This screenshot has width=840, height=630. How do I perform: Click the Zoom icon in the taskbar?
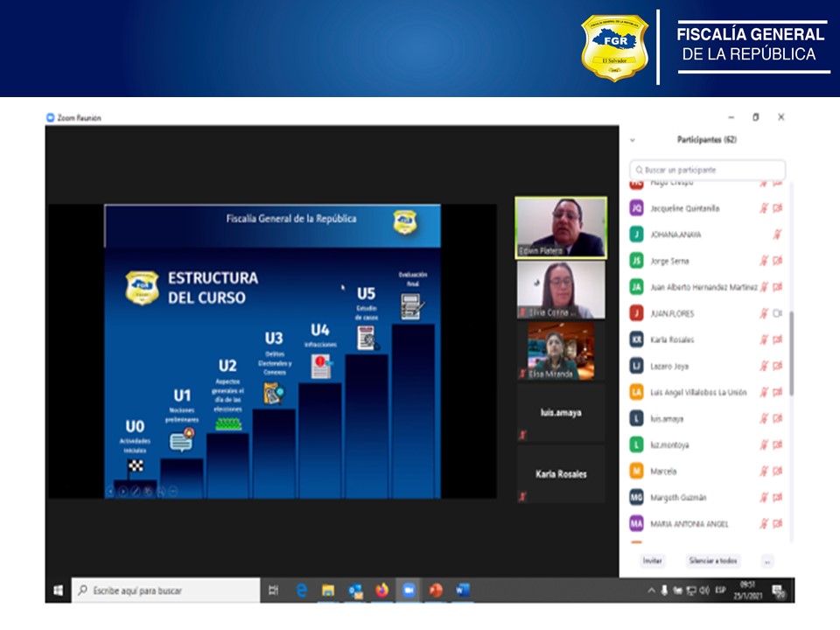click(409, 591)
